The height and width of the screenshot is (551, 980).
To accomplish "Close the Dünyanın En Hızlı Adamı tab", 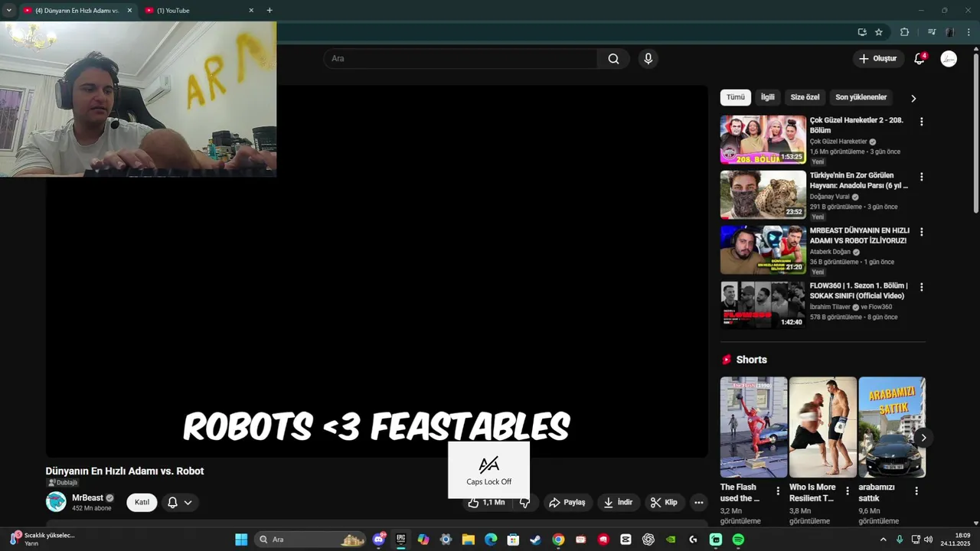I will (x=129, y=11).
